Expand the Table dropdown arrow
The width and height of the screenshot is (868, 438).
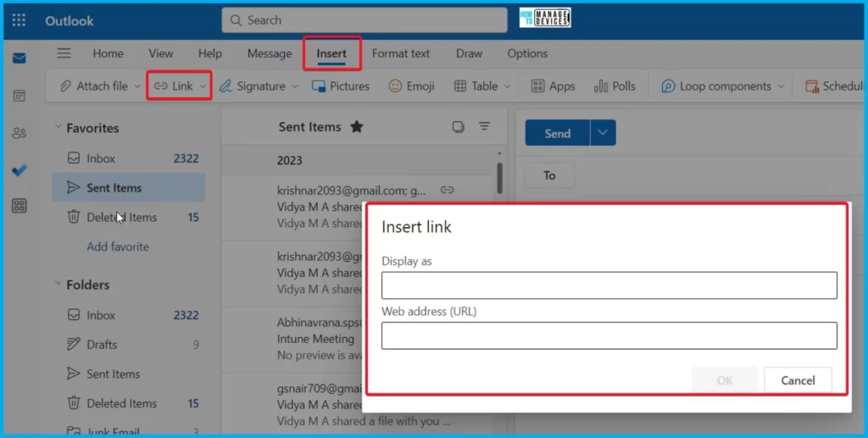[507, 86]
